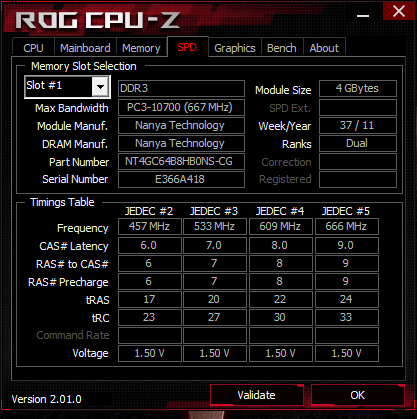Viewport: 417px width, 419px height.
Task: Click the Module Size 4 GBytes field
Action: pyautogui.click(x=358, y=88)
